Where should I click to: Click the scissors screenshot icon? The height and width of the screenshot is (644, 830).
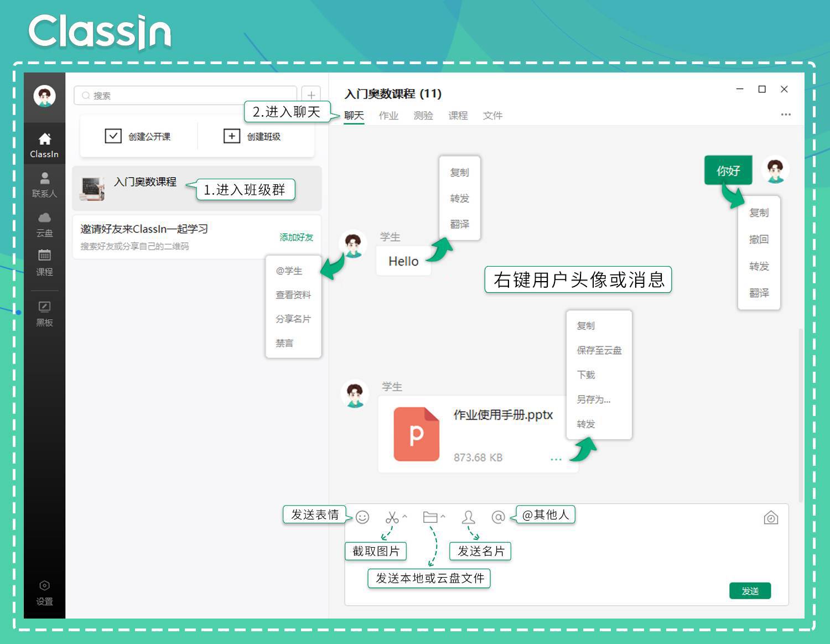click(392, 517)
